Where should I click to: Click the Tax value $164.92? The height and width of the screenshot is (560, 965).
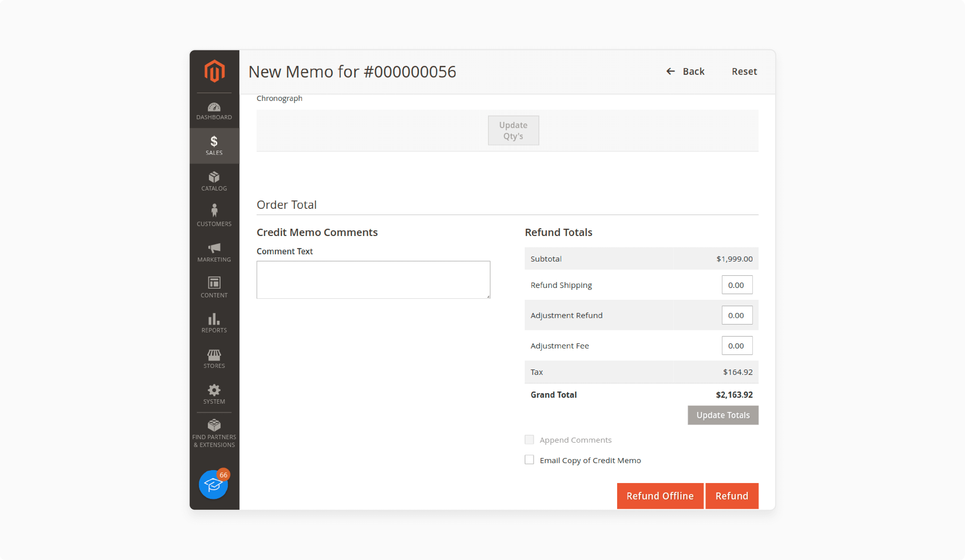pos(737,372)
